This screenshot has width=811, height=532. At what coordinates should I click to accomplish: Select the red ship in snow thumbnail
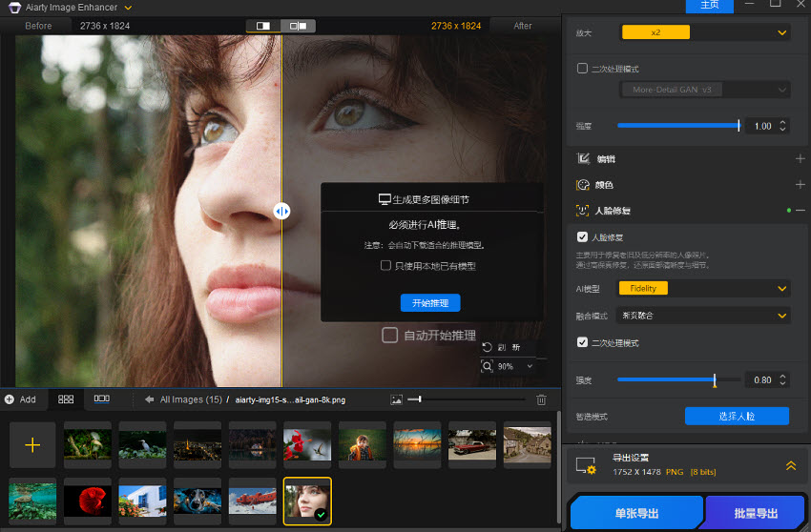pos(253,501)
